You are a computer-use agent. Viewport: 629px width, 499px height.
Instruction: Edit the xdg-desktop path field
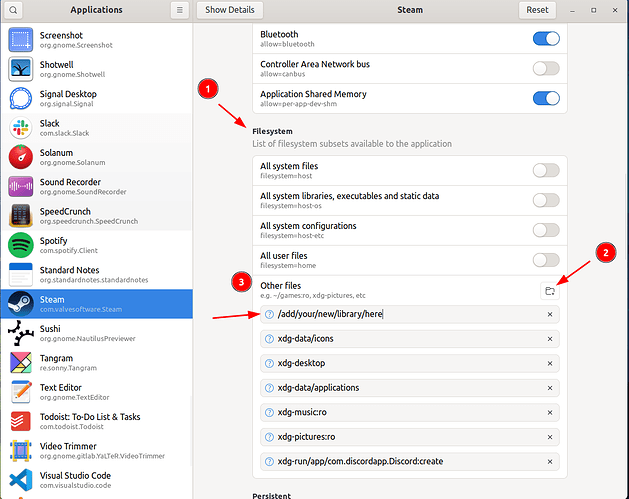click(x=410, y=363)
